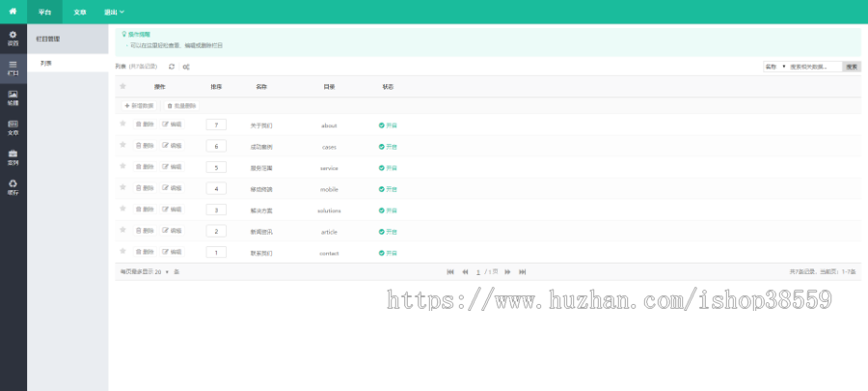Image resolution: width=868 pixels, height=391 pixels.
Task: Star the article row
Action: point(122,230)
